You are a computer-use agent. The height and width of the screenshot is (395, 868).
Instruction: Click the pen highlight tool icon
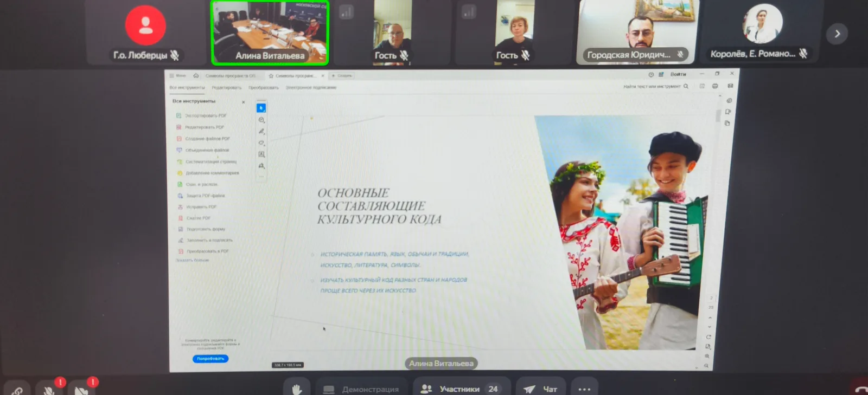261,132
